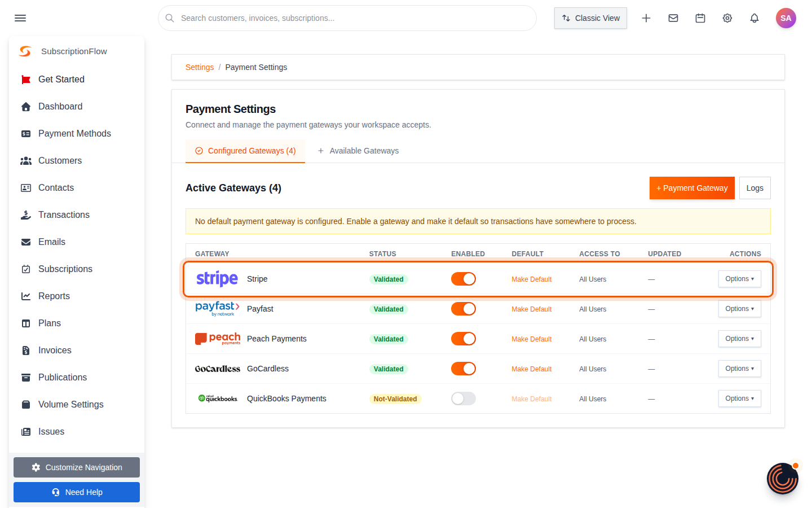Viewport: 812px width, 508px height.
Task: Click the plus icon in top bar
Action: point(646,18)
